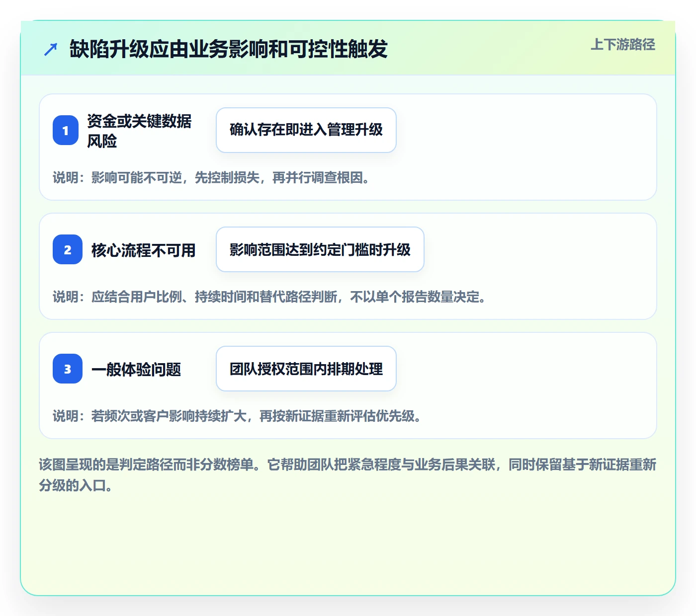Click the note starting 说明：若频次或客户影响

click(x=237, y=416)
